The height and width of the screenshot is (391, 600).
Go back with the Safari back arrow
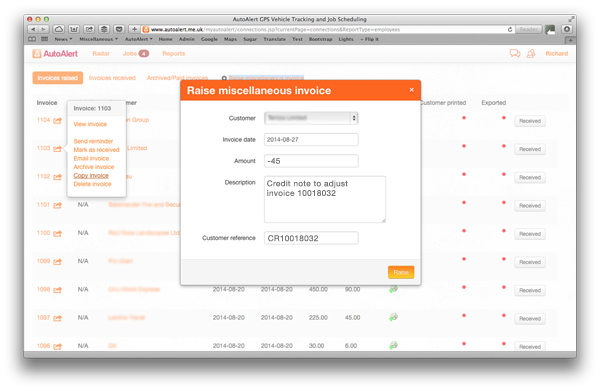(x=33, y=29)
